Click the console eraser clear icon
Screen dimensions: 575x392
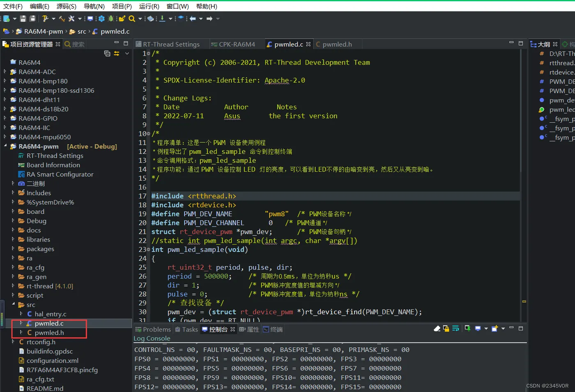click(437, 328)
